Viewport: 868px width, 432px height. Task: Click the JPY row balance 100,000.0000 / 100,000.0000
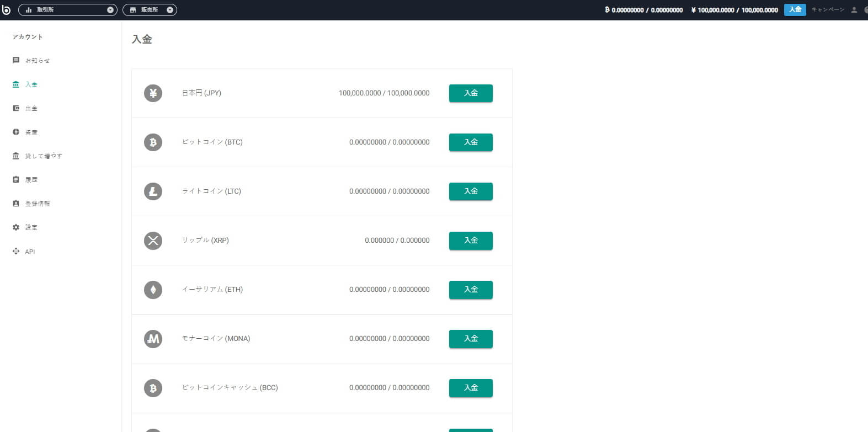coord(384,93)
